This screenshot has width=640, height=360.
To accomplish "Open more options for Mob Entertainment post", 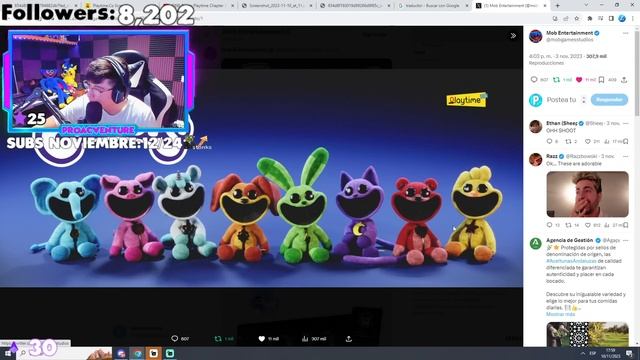I will (625, 33).
